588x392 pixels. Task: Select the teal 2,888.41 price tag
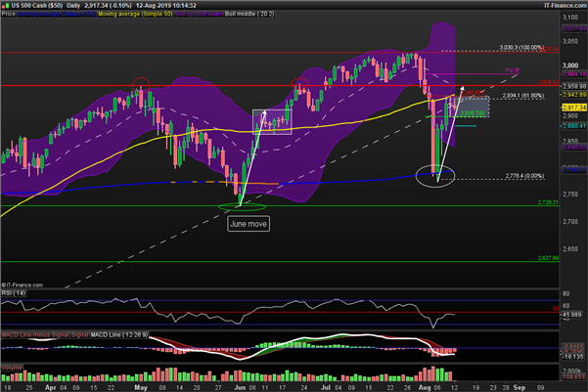[573, 126]
